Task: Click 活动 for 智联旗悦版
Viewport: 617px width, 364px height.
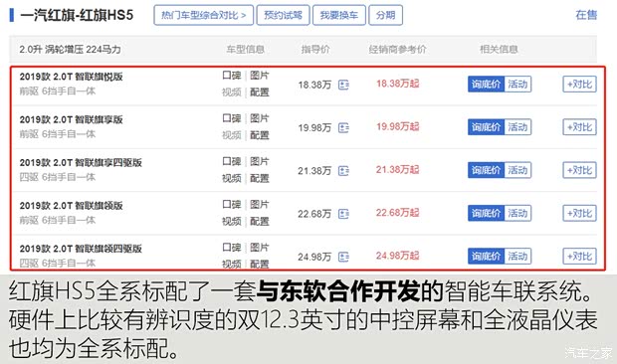Action: click(517, 85)
